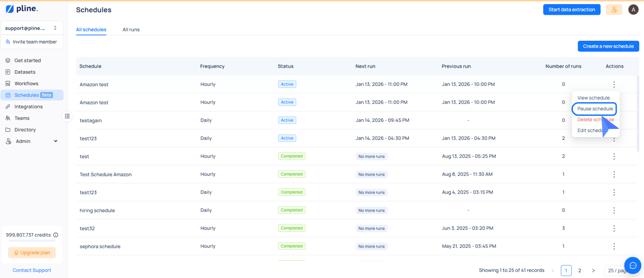Image resolution: width=644 pixels, height=278 pixels.
Task: Click the credits info icon
Action: tap(56, 235)
